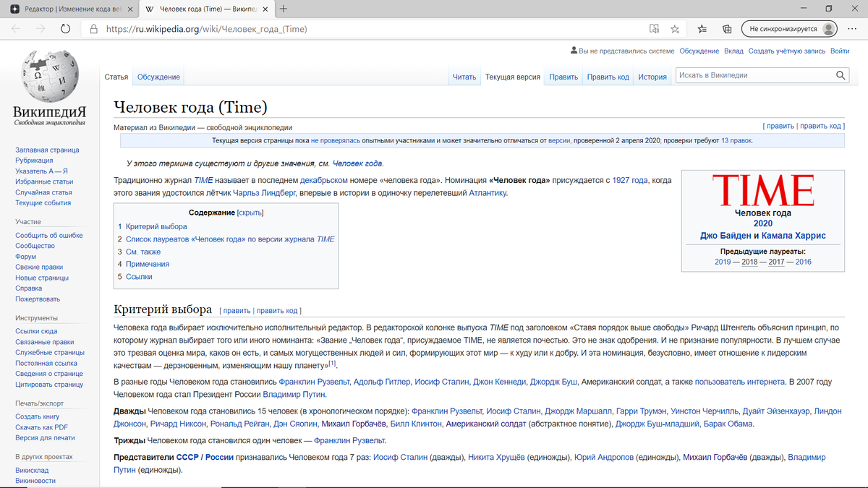This screenshot has width=868, height=488.
Task: Reload the page with refresh icon
Action: (65, 29)
